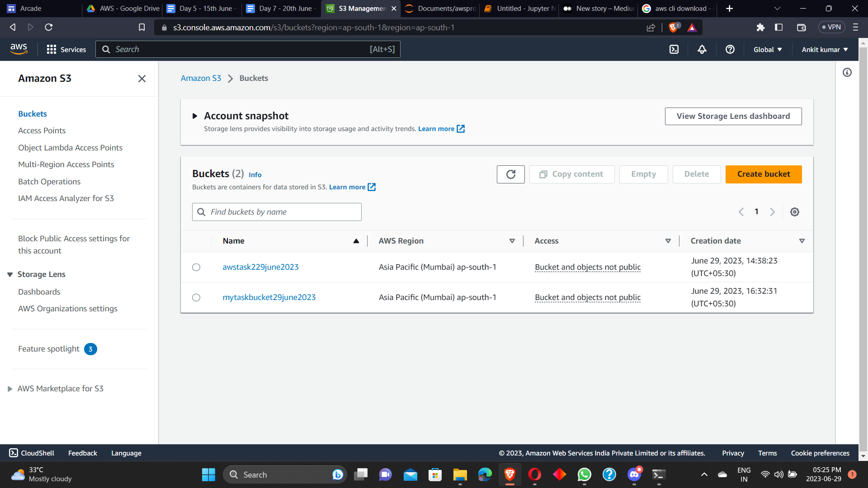Click the Create bucket button
Screen dimensions: 868x488
764,174
